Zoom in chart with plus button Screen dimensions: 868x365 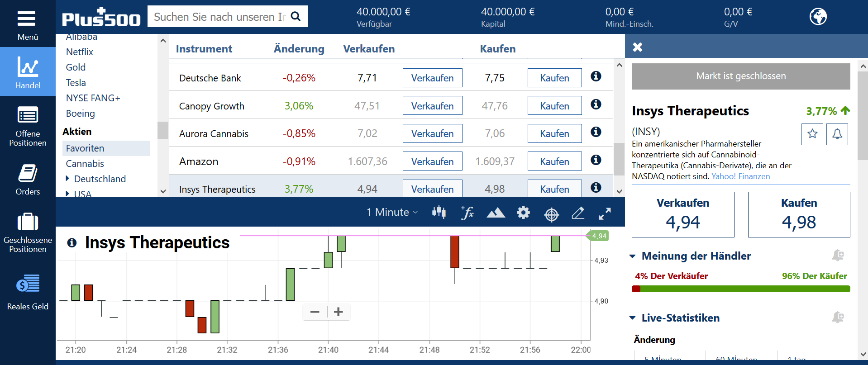[x=339, y=312]
